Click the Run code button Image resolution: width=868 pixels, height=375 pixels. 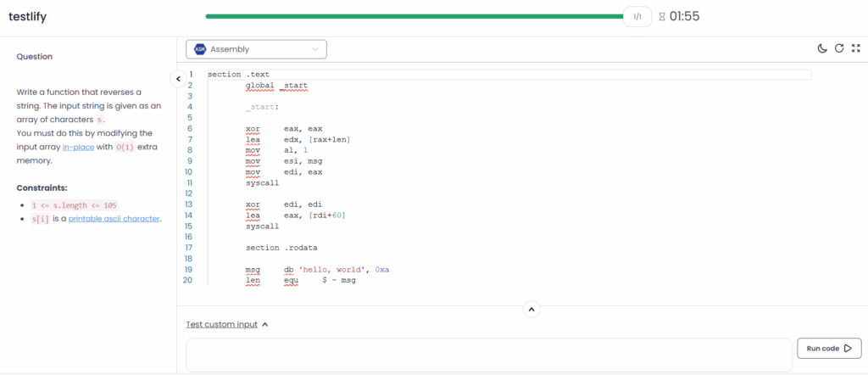coord(829,349)
